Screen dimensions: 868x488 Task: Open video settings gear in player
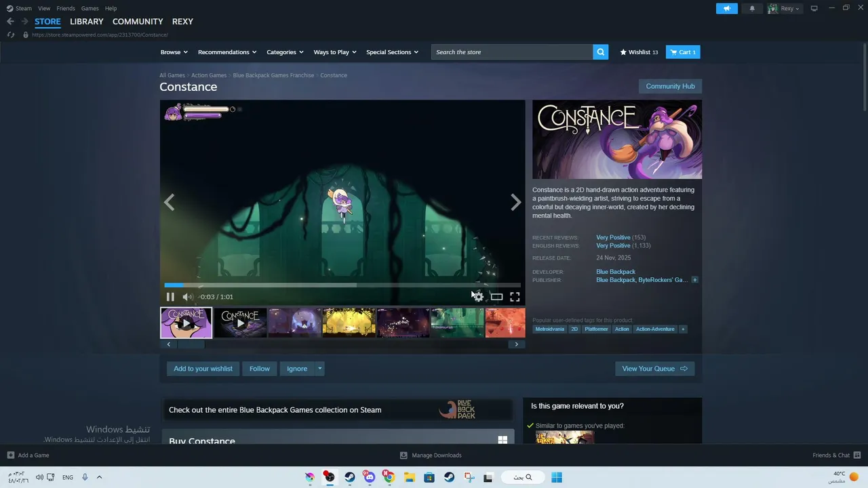(x=478, y=297)
